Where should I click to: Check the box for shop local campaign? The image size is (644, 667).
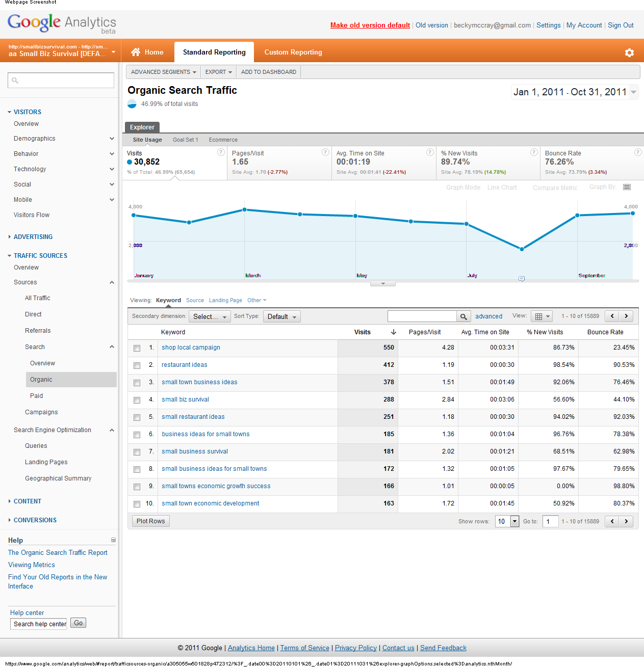[x=137, y=348]
